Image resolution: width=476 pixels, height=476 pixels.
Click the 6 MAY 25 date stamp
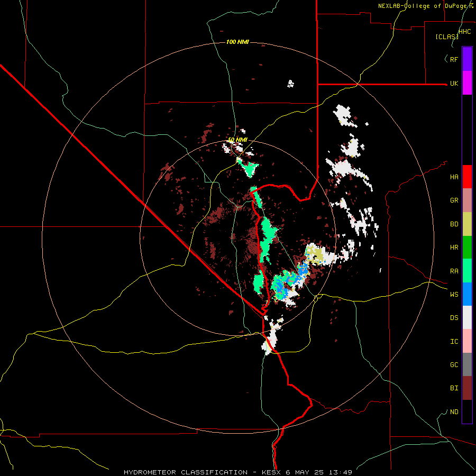pos(306,472)
